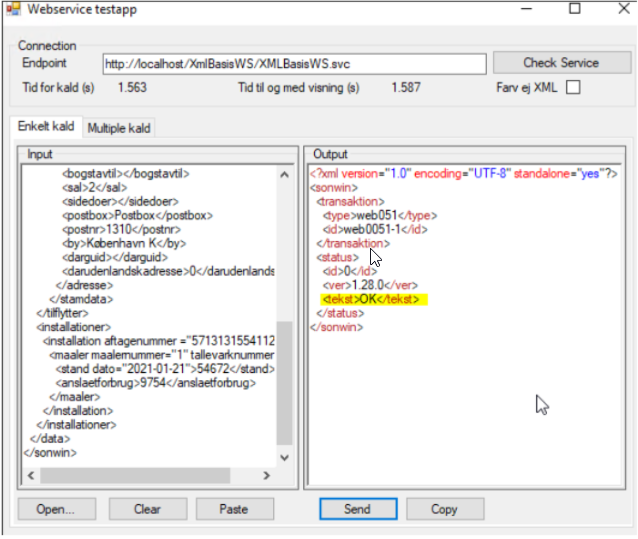
Task: Click the Input scroll right arrow
Action: coord(267,475)
